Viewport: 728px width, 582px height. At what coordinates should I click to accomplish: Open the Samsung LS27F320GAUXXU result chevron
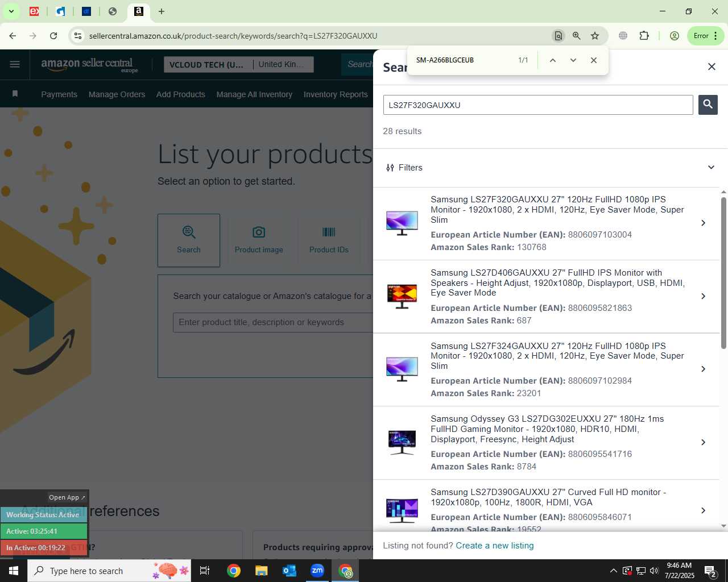coord(704,223)
